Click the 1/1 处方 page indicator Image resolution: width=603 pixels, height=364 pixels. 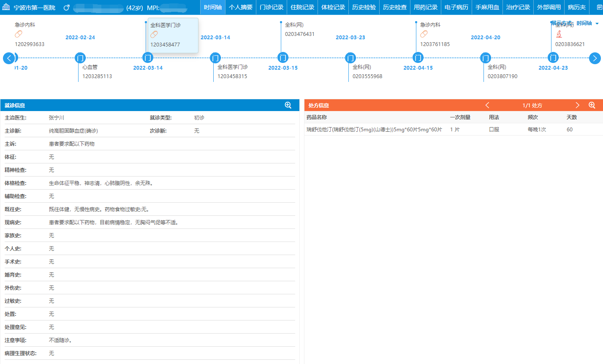(532, 106)
